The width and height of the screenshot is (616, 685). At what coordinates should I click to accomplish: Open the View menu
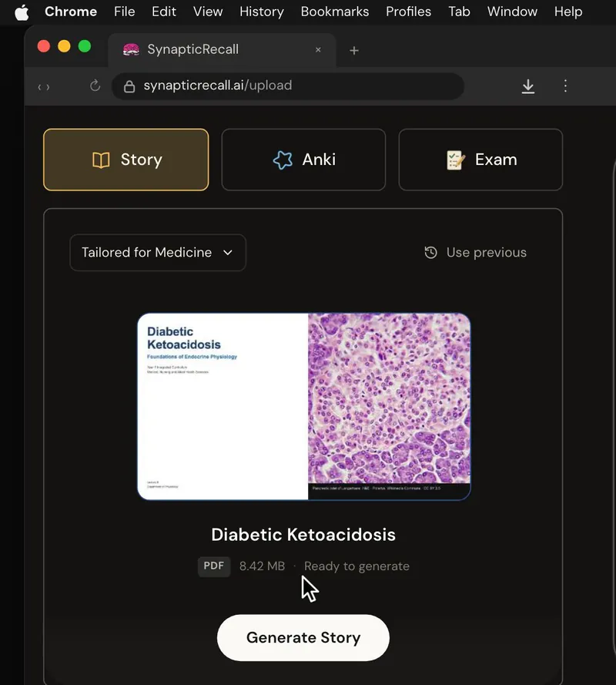tap(208, 12)
